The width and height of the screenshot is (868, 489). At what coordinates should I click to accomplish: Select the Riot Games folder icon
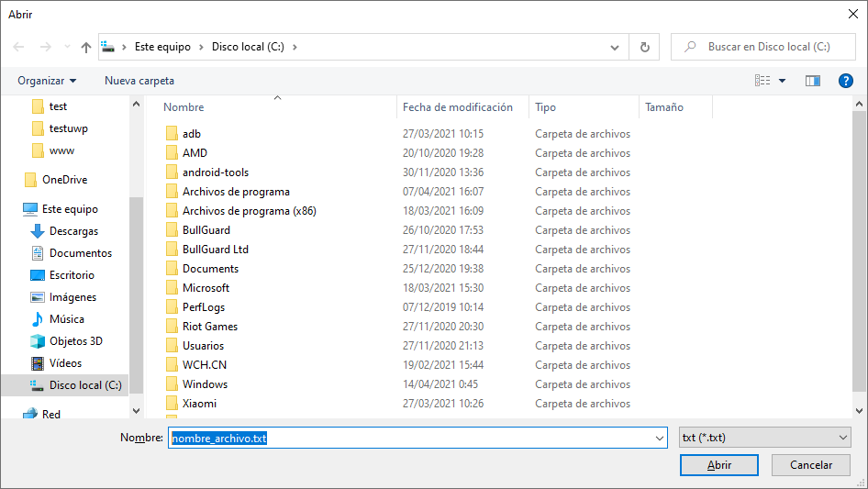[x=172, y=327]
